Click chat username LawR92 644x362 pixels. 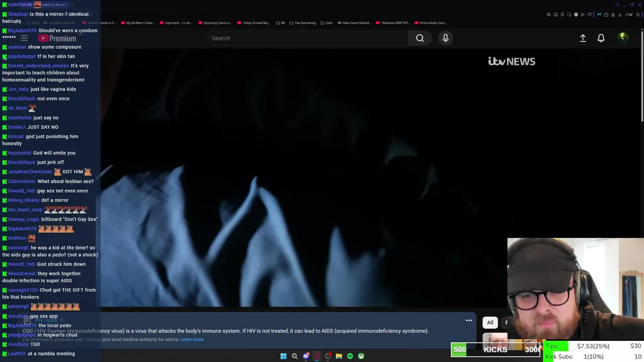[x=17, y=354]
